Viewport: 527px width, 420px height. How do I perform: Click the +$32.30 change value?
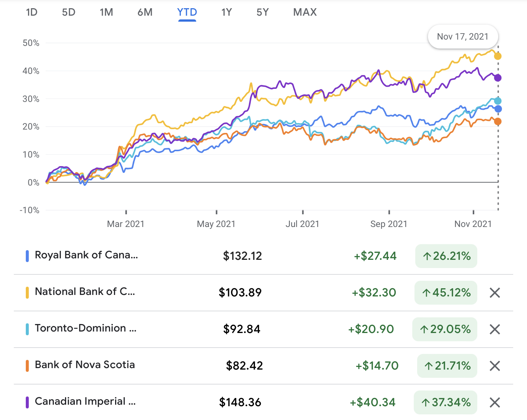[374, 293]
